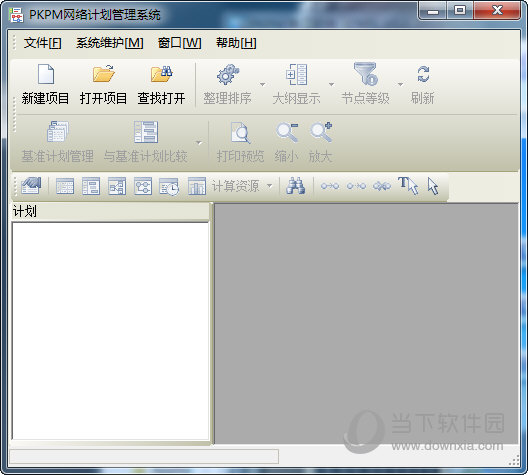528x475 pixels.
Task: Click the crossed-links unlink icon
Action: (x=382, y=186)
